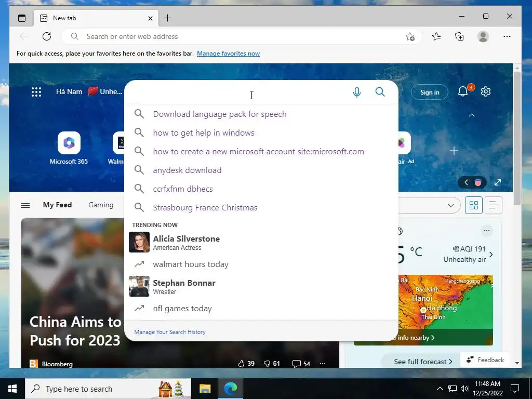
Task: Select trending Stephan Bonnar
Action: (261, 286)
